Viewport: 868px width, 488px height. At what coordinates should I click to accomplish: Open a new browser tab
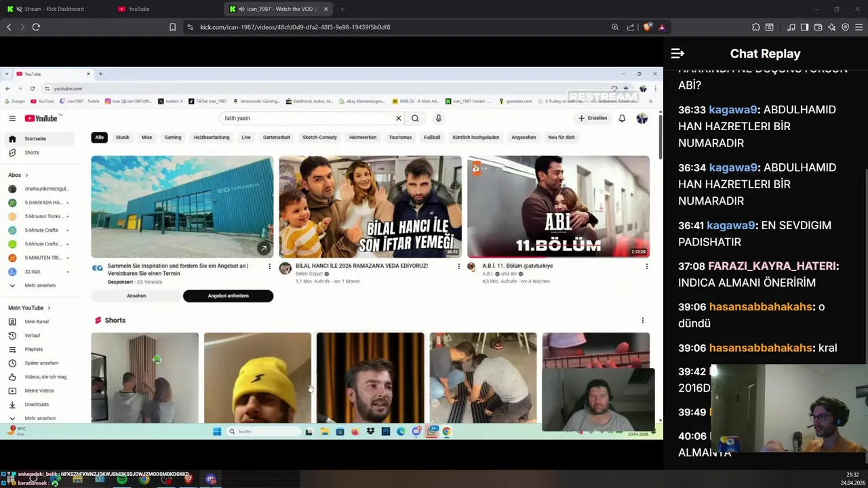point(342,9)
